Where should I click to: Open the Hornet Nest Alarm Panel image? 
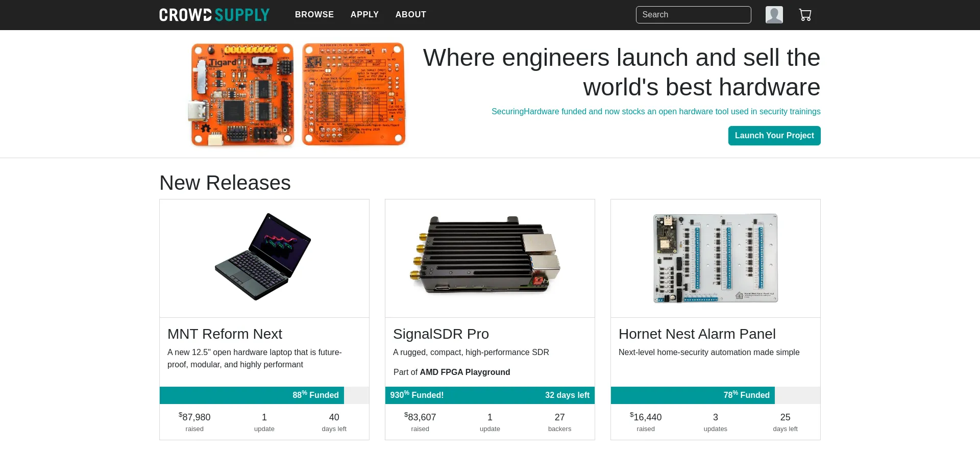click(x=715, y=258)
